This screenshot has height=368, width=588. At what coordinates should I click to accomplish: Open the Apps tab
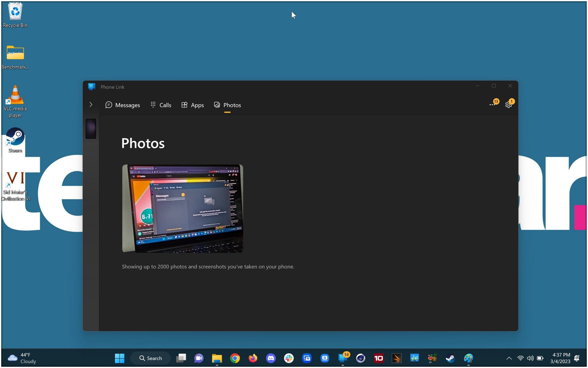(193, 105)
